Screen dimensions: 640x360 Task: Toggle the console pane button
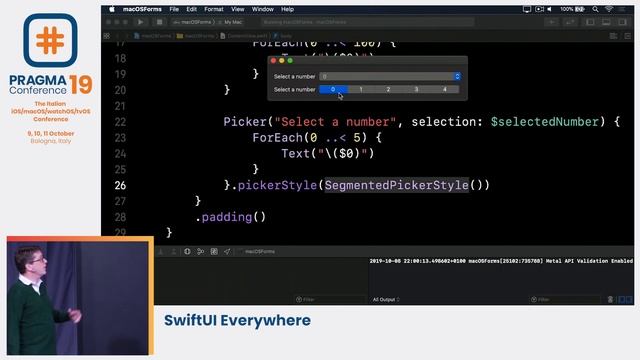pos(629,299)
